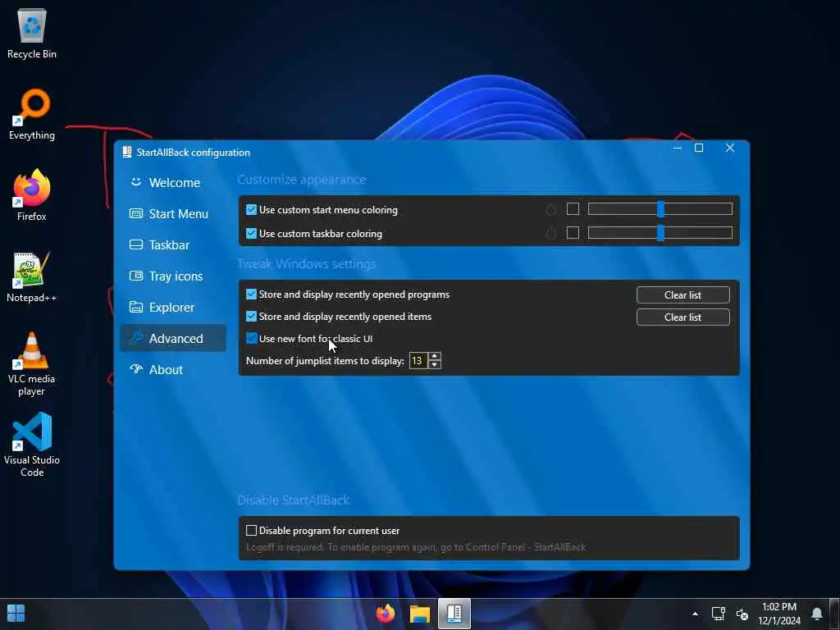Image resolution: width=840 pixels, height=630 pixels.
Task: Go to the Welcome section
Action: coord(173,183)
